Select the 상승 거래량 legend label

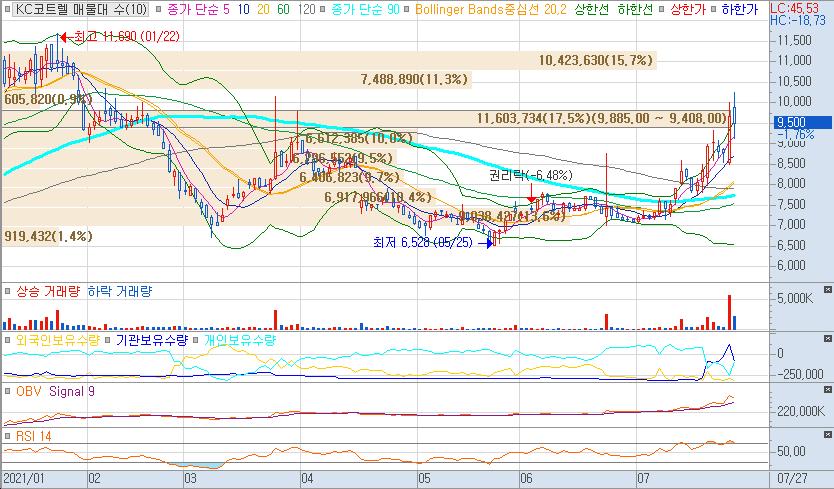tap(48, 291)
